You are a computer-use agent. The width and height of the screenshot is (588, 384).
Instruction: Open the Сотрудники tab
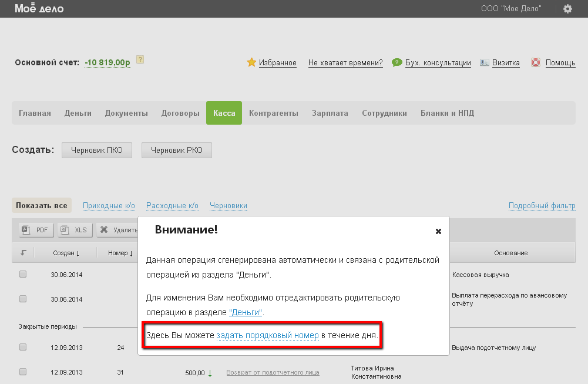click(x=384, y=113)
